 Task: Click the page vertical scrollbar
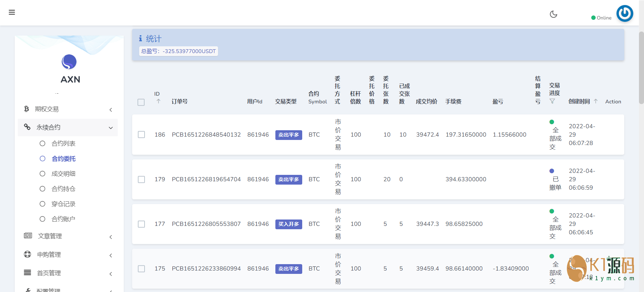coord(641,67)
